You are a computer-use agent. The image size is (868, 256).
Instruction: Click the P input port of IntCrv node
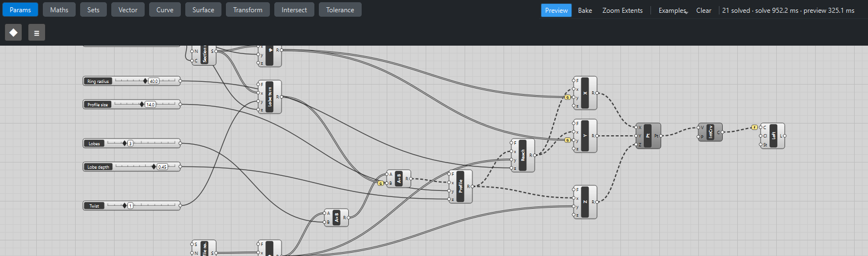click(698, 136)
